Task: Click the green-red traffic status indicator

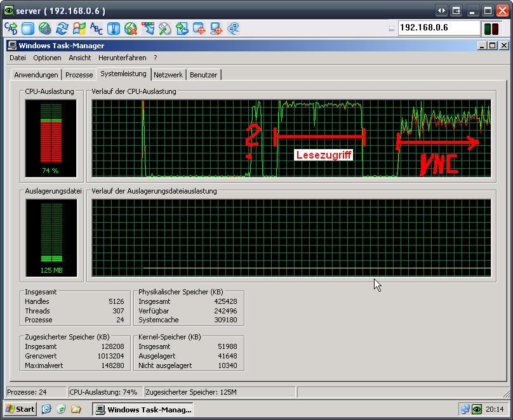Action: click(491, 29)
